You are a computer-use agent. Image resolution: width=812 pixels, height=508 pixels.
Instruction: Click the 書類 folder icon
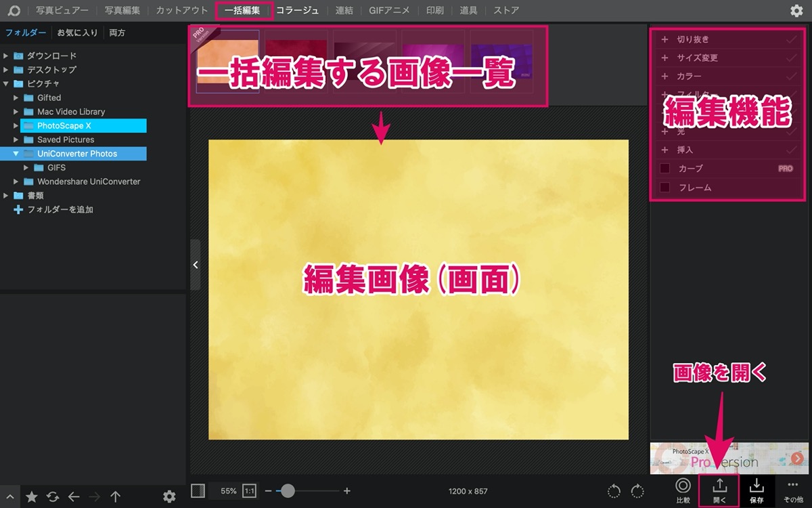tap(18, 195)
